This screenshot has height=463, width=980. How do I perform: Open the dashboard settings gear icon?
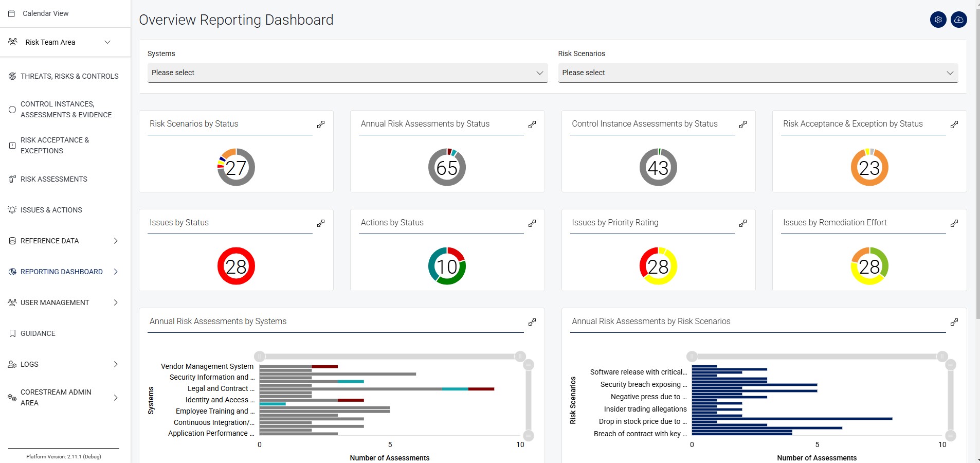click(938, 20)
